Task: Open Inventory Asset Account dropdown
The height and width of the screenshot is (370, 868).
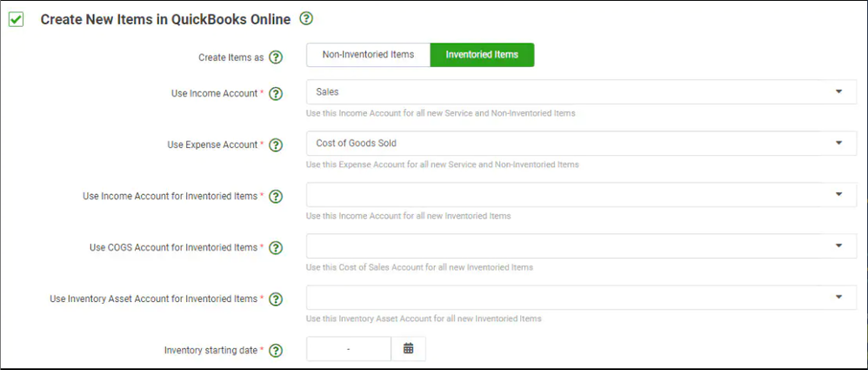Action: point(580,297)
